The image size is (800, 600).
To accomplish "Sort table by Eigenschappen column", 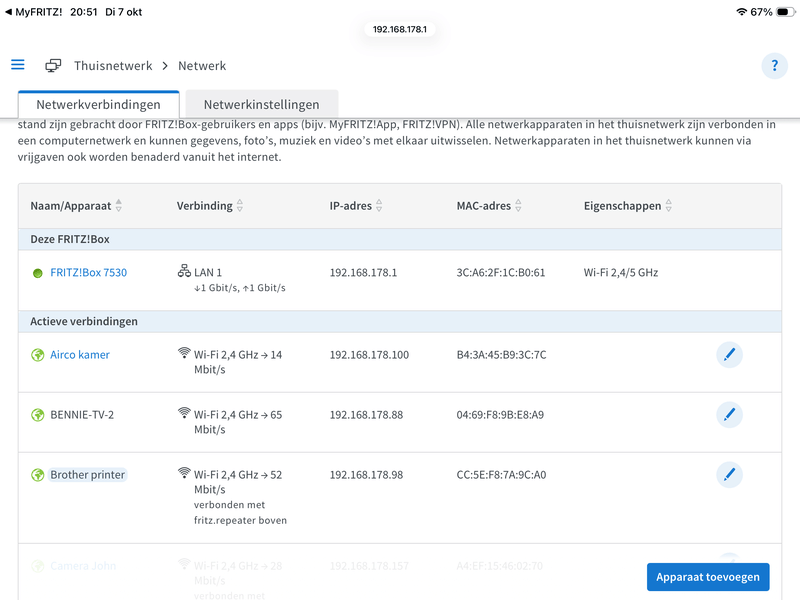I will coord(668,206).
